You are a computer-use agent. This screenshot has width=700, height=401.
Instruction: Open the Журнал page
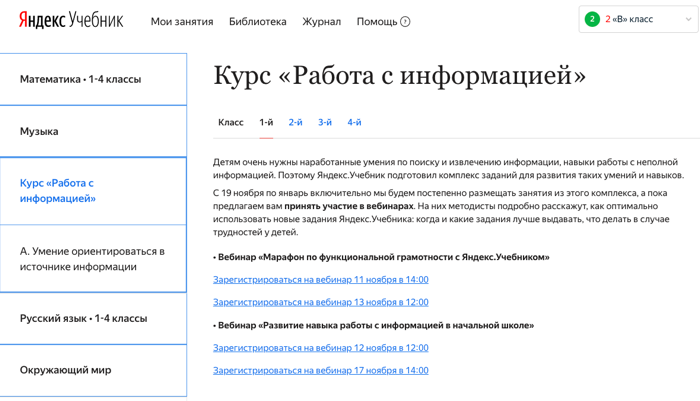pyautogui.click(x=321, y=21)
